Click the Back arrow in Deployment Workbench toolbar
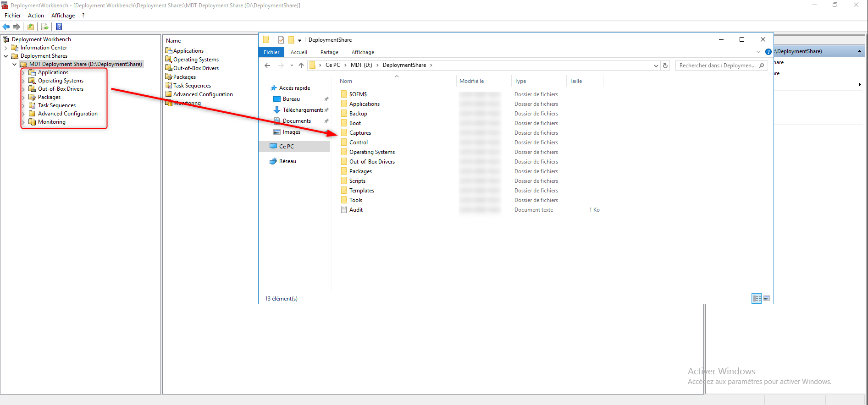 [6, 27]
